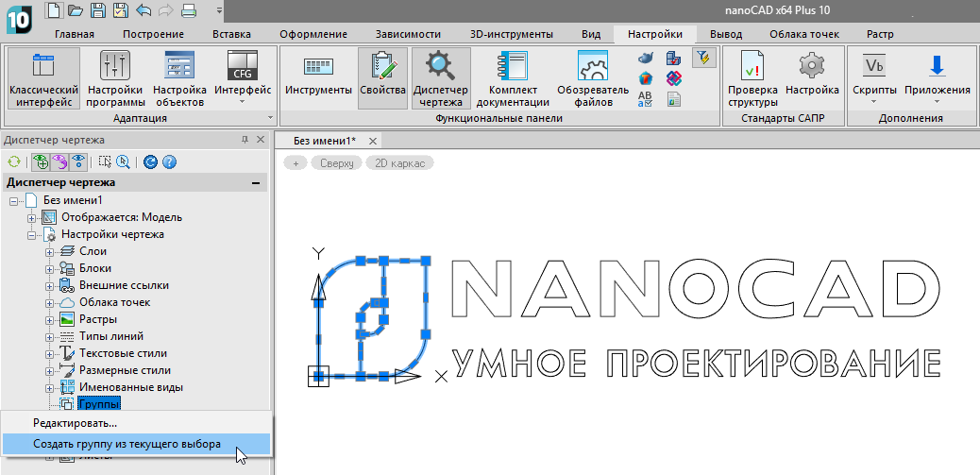980x475 pixels.
Task: Select Внешние ссылки in the tree
Action: click(x=124, y=285)
